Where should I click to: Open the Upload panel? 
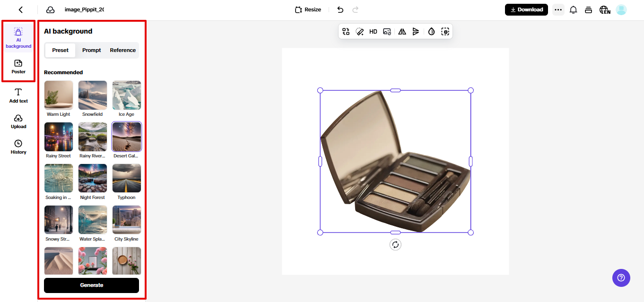tap(18, 121)
